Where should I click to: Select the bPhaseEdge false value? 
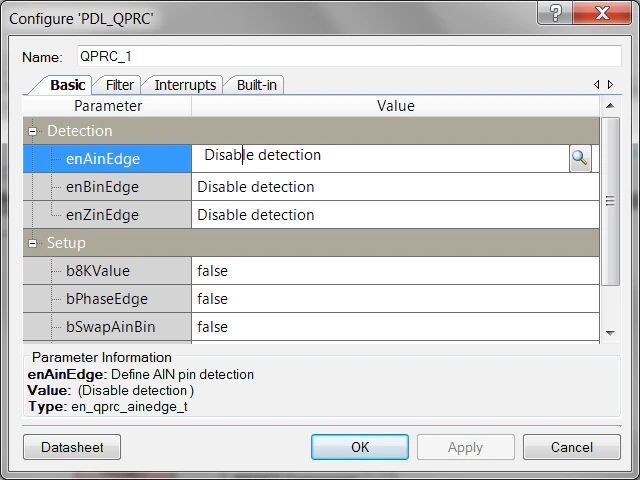pyautogui.click(x=395, y=299)
